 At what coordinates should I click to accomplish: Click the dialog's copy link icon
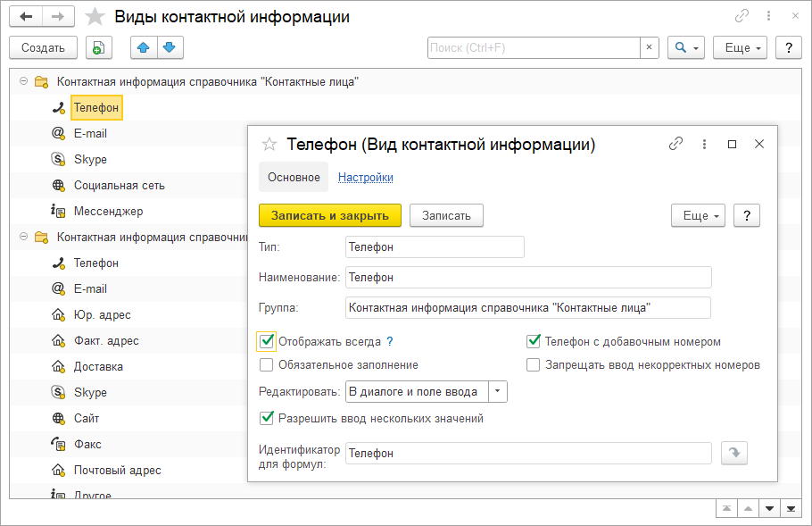coord(676,144)
